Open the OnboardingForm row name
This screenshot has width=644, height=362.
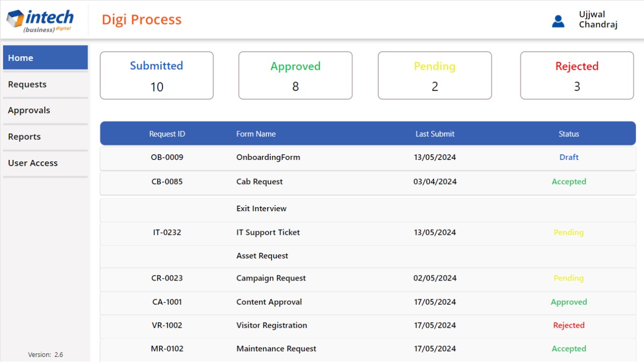coord(268,157)
